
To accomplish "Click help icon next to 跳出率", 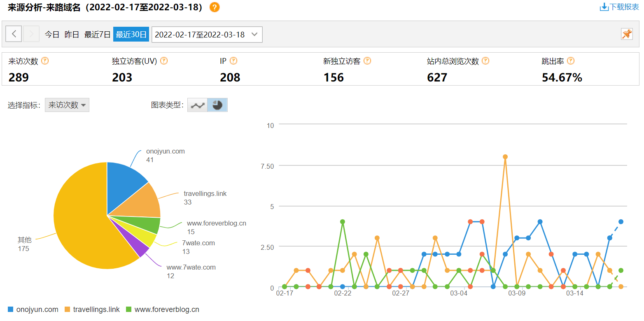I will [571, 61].
